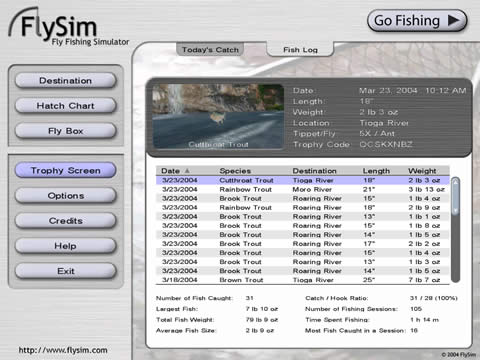Sort the log by Date column arrow
480x360 pixels.
[187, 171]
